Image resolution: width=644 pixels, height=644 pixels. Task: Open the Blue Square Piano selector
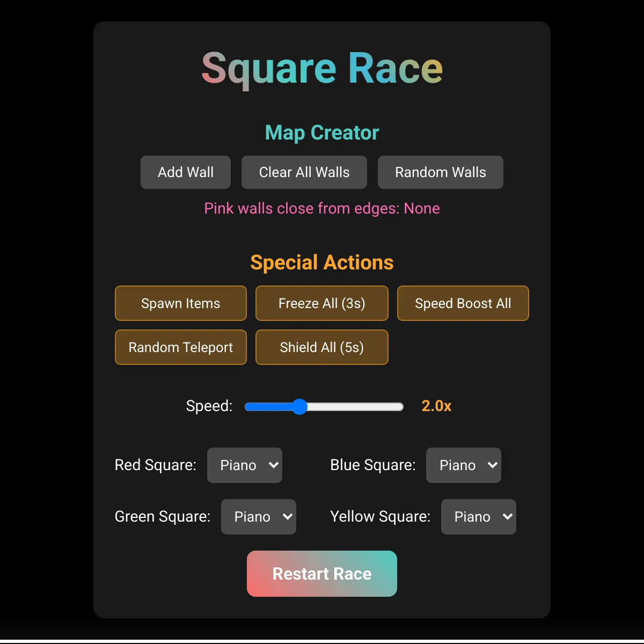463,465
